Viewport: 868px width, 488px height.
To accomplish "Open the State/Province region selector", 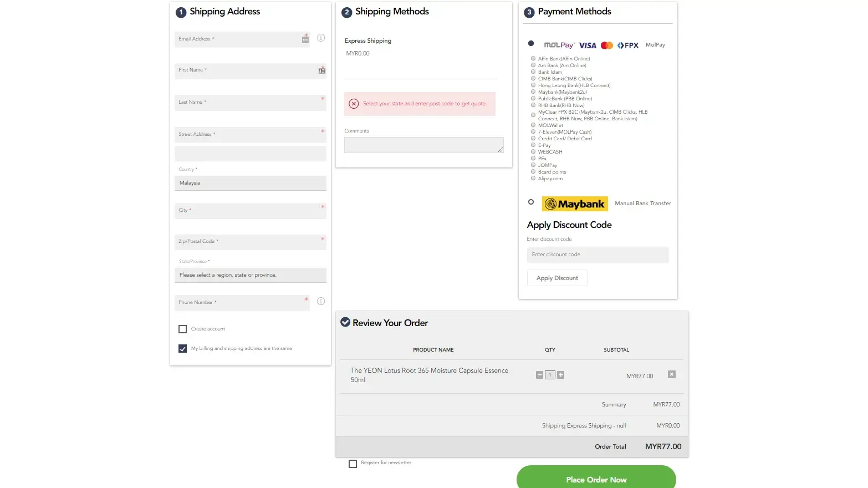I will (x=250, y=274).
